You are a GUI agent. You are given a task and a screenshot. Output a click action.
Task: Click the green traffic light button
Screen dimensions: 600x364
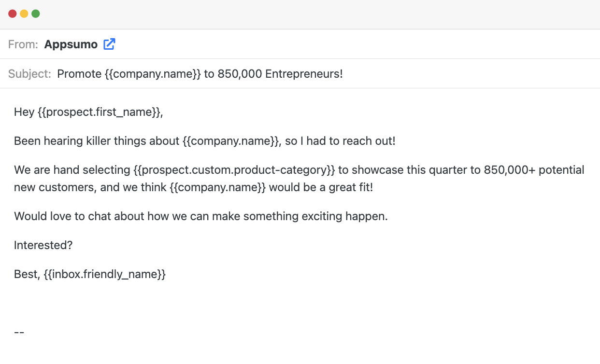coord(35,14)
